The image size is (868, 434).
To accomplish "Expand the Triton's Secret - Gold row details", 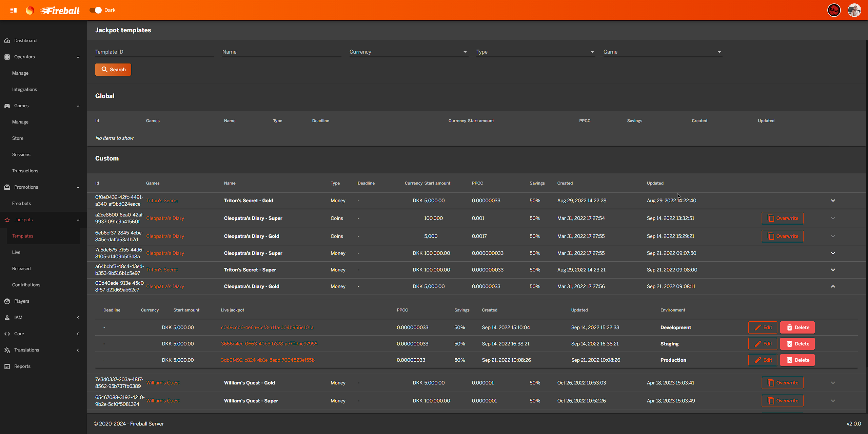I will (x=833, y=201).
